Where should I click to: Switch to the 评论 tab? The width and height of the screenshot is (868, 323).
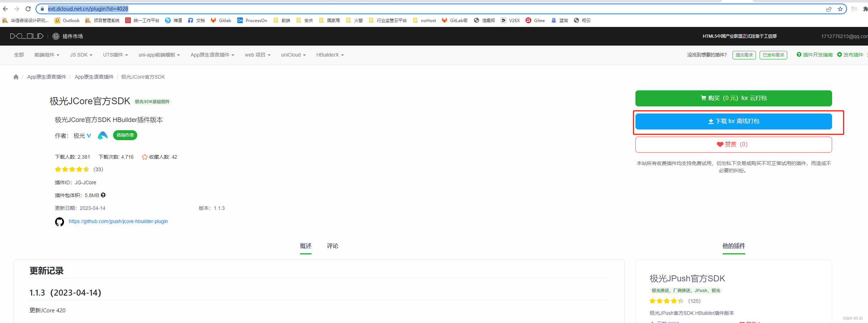332,246
